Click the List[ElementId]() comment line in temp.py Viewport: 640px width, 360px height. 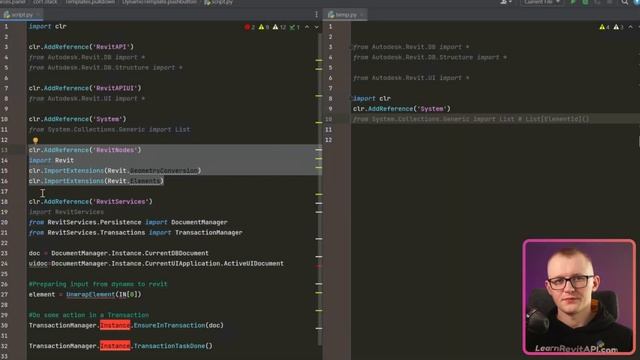point(471,119)
